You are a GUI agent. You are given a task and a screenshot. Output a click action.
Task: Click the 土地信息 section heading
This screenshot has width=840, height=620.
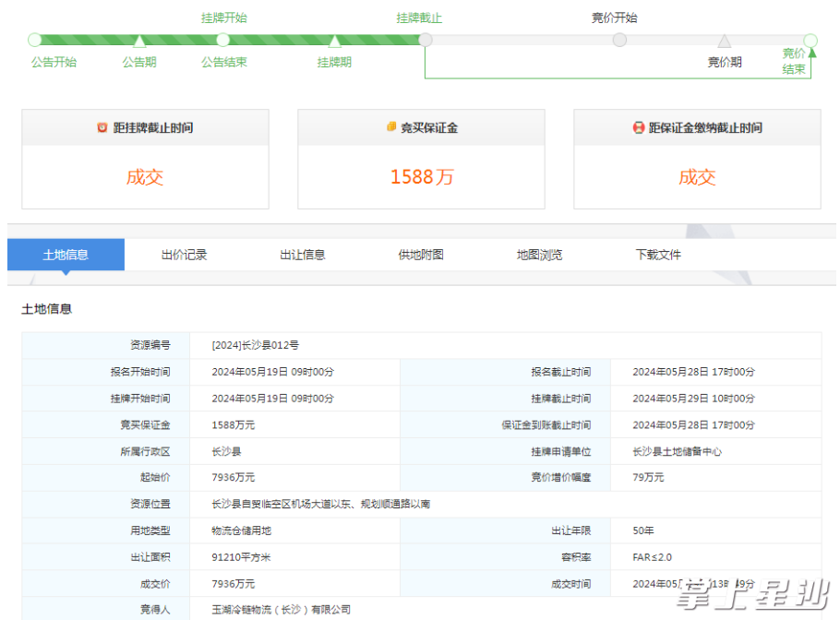[x=46, y=309]
